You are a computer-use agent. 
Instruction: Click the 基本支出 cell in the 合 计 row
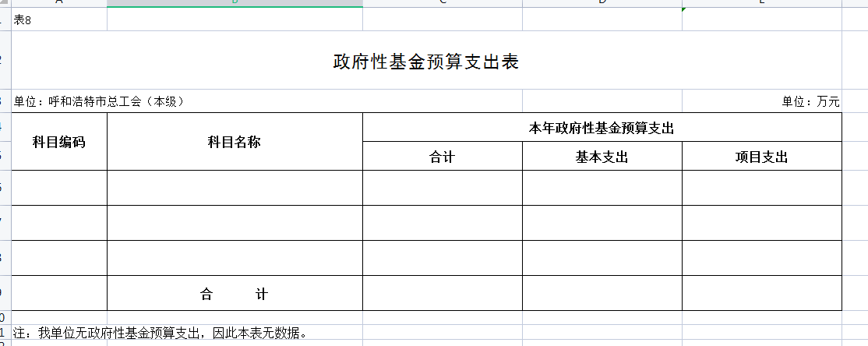click(602, 294)
